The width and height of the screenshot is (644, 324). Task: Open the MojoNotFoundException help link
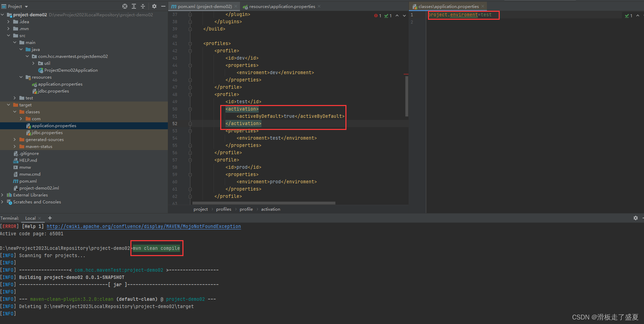pyautogui.click(x=144, y=226)
